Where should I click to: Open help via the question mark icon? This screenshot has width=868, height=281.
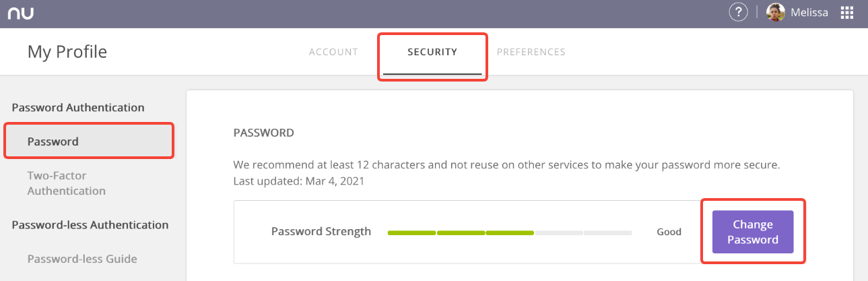[x=739, y=12]
